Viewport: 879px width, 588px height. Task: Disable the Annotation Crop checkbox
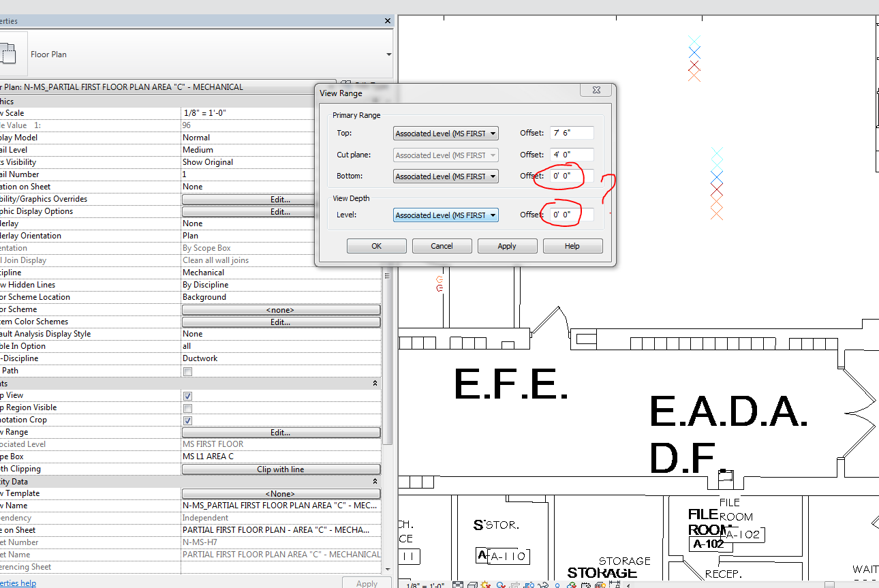click(x=187, y=420)
